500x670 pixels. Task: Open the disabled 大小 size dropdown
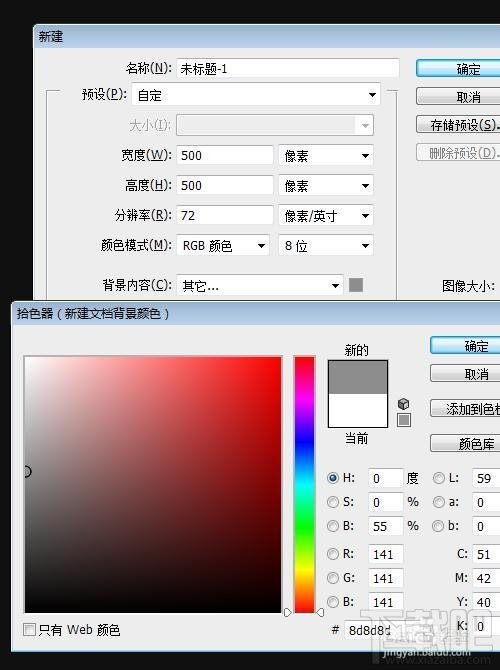point(275,125)
